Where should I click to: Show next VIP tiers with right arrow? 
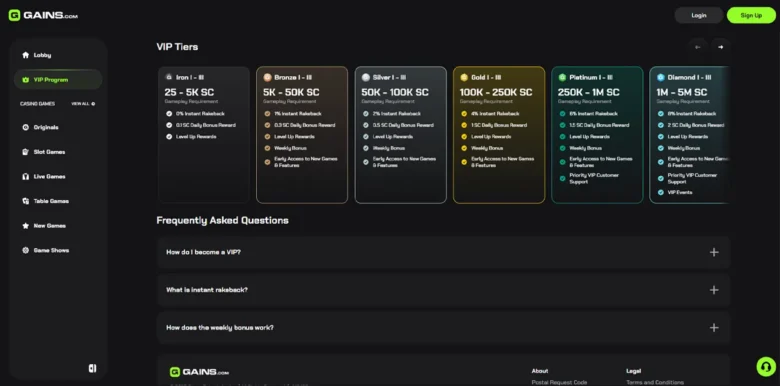point(720,47)
